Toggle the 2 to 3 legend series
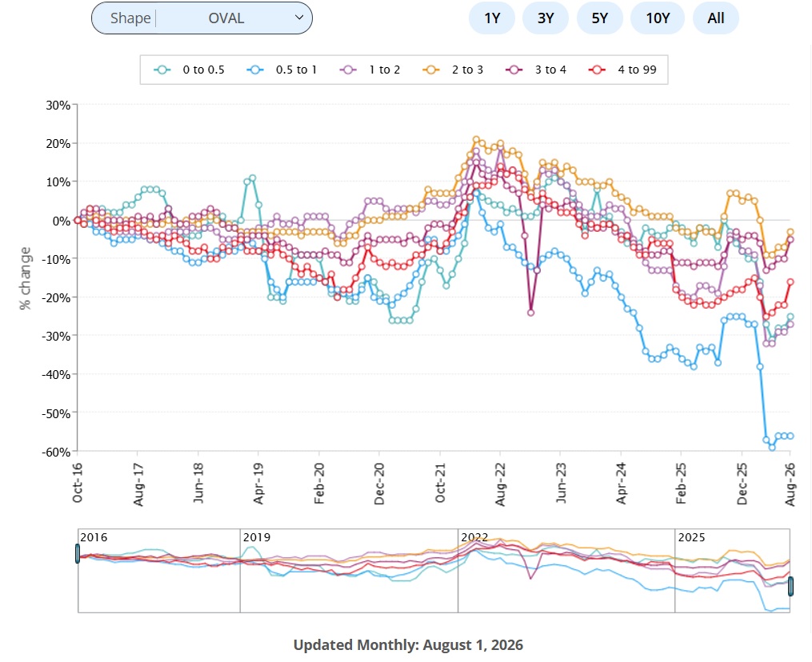 [x=453, y=70]
